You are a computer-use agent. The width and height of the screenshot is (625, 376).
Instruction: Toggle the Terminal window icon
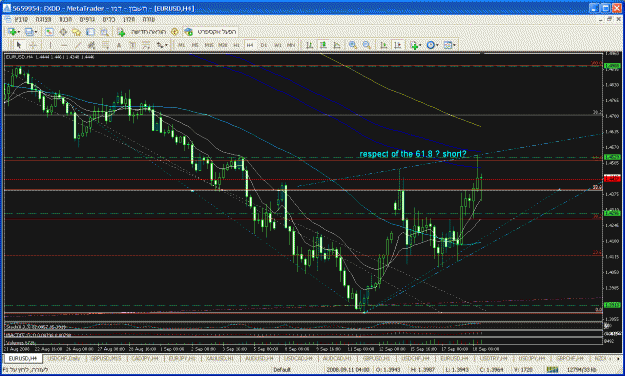90,32
